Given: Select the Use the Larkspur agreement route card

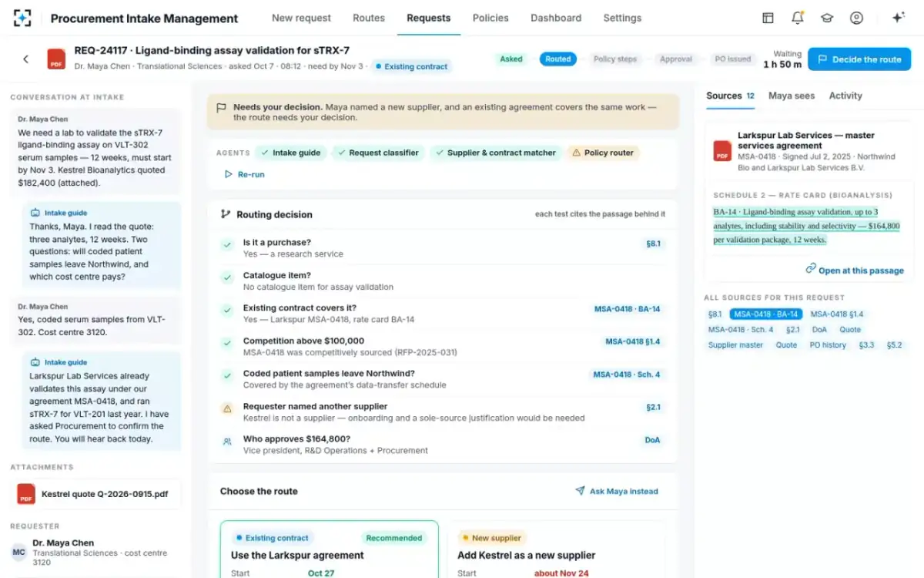Looking at the screenshot, I should [x=329, y=549].
